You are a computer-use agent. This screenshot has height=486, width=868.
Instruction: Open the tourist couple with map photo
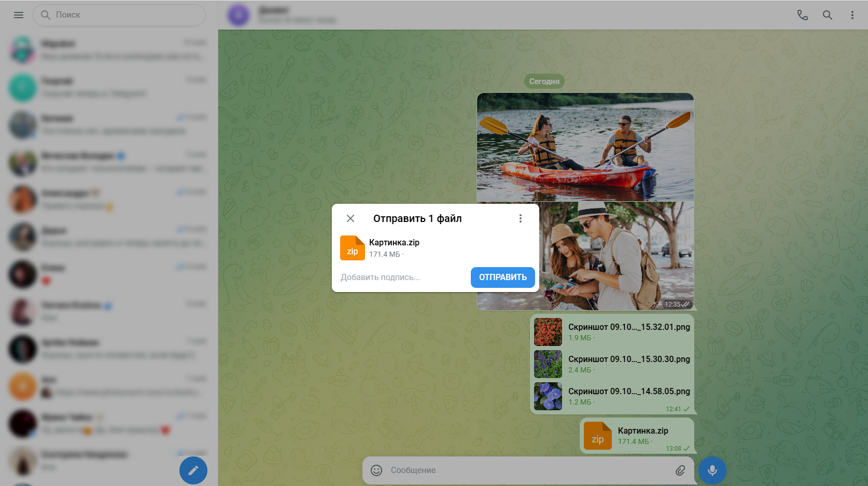click(616, 256)
